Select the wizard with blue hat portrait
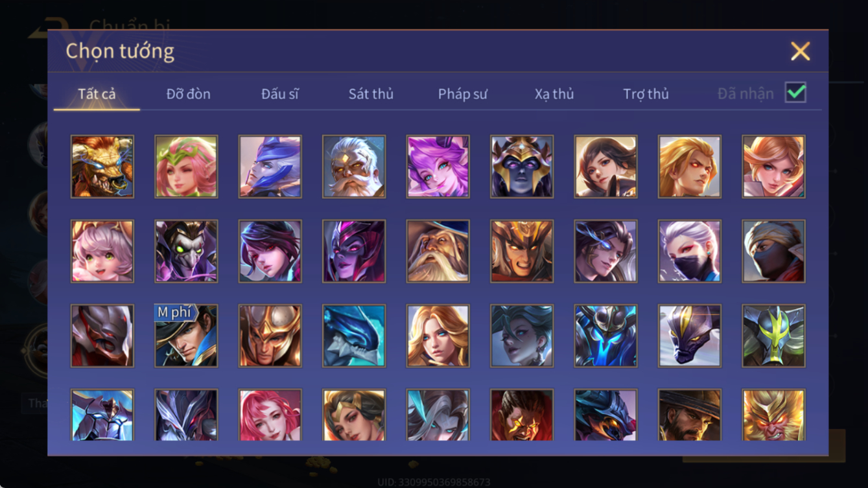Viewport: 868px width, 488px height. [438, 251]
